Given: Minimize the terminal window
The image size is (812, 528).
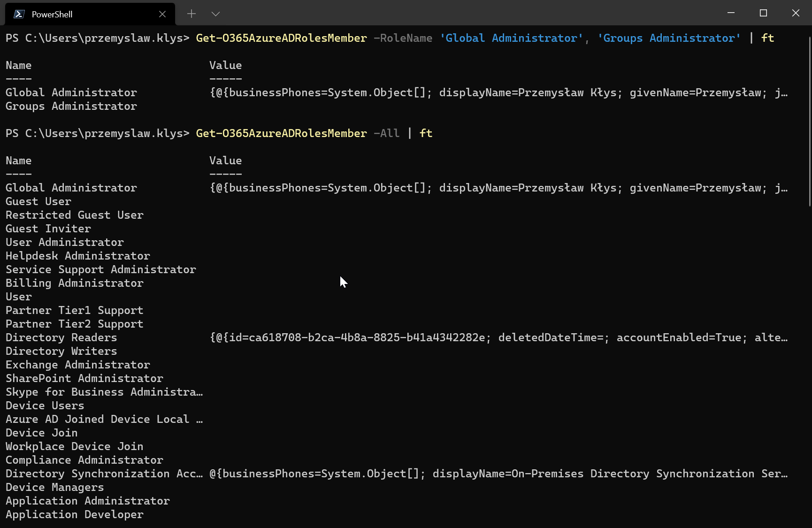Looking at the screenshot, I should tap(731, 13).
